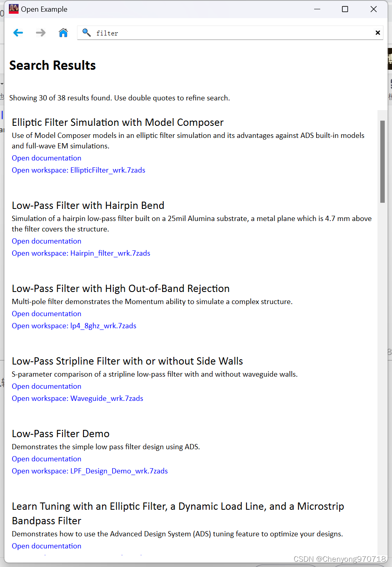Open documentation for the Learn Tuning example

point(46,546)
